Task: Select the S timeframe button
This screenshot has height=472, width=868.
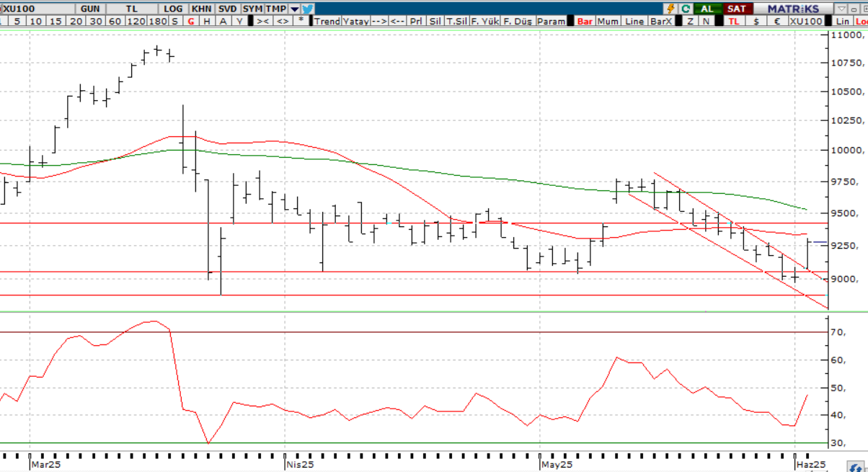Action: (x=175, y=22)
